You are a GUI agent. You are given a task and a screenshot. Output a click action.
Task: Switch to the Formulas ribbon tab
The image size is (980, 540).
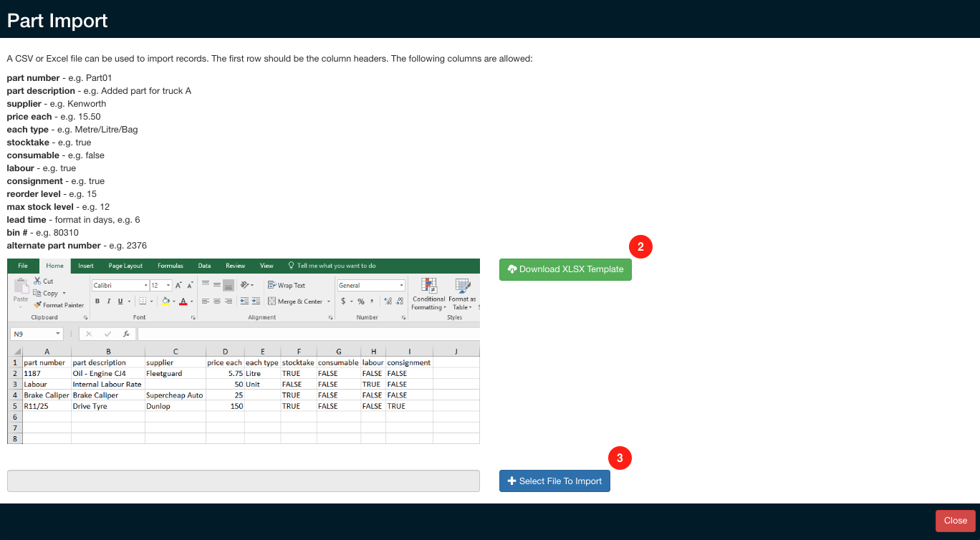(x=170, y=266)
